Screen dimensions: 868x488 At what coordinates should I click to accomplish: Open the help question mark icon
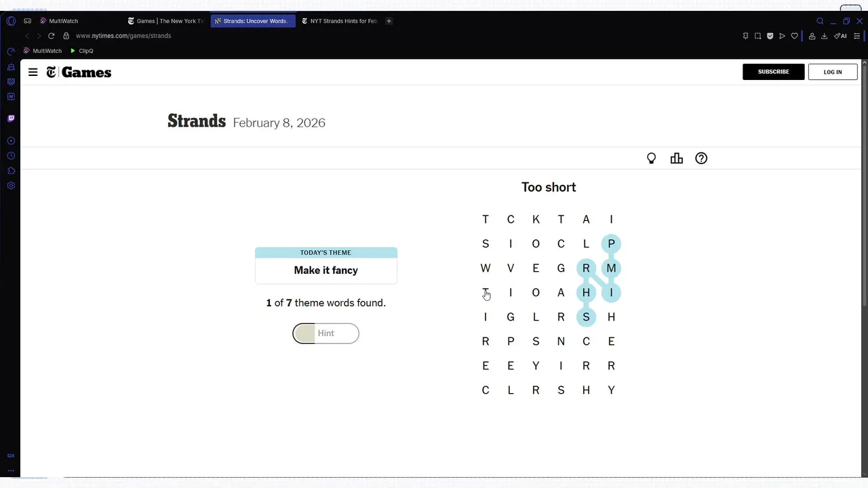click(x=701, y=159)
